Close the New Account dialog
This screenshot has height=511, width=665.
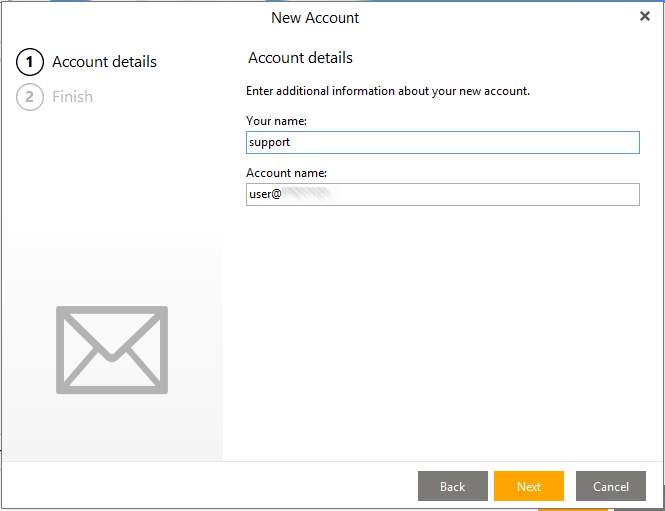(x=645, y=16)
